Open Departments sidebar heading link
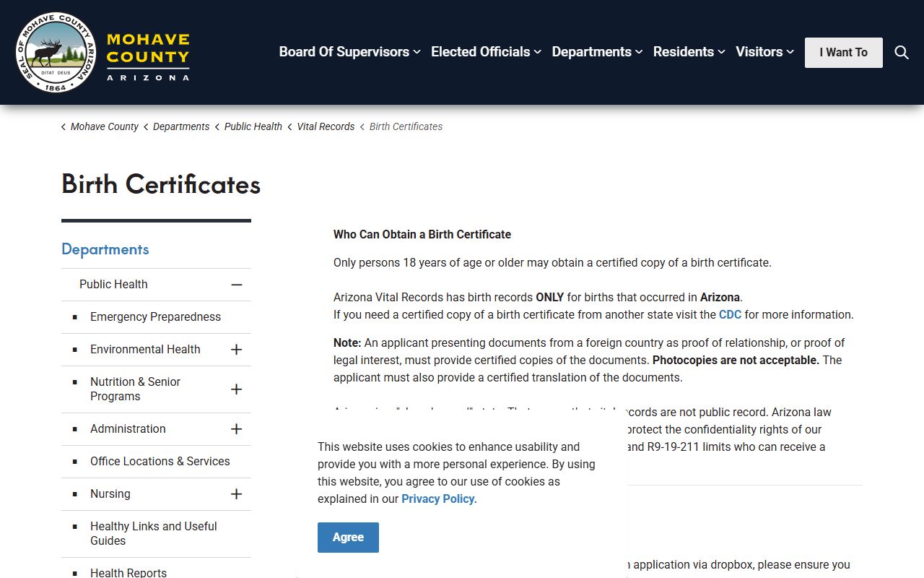The width and height of the screenshot is (924, 578). [x=105, y=249]
